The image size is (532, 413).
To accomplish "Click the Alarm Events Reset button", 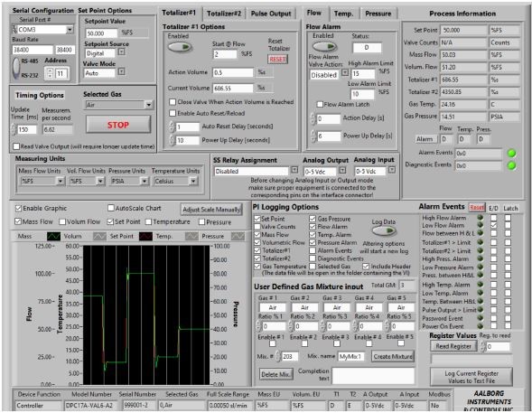I will 477,207.
